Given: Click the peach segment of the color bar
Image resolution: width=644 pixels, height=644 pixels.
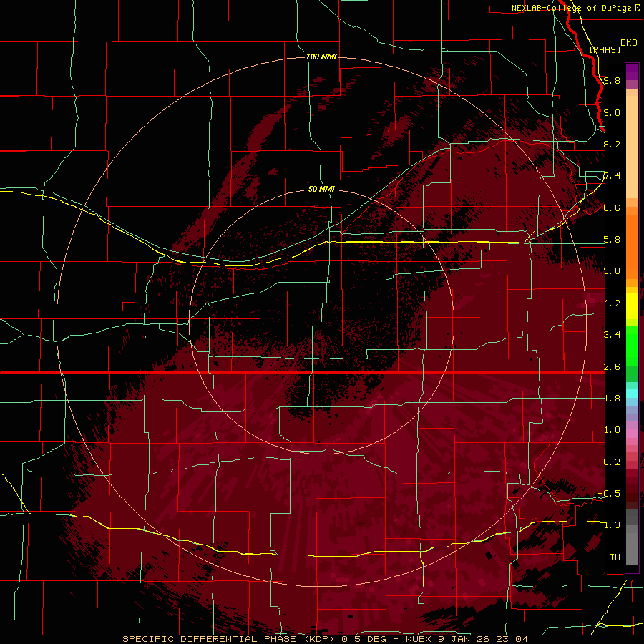Looking at the screenshot, I should point(632,148).
